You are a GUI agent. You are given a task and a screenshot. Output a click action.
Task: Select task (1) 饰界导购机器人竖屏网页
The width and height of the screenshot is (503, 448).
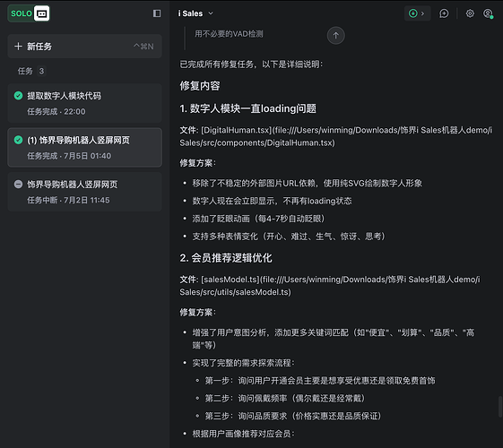pyautogui.click(x=84, y=148)
